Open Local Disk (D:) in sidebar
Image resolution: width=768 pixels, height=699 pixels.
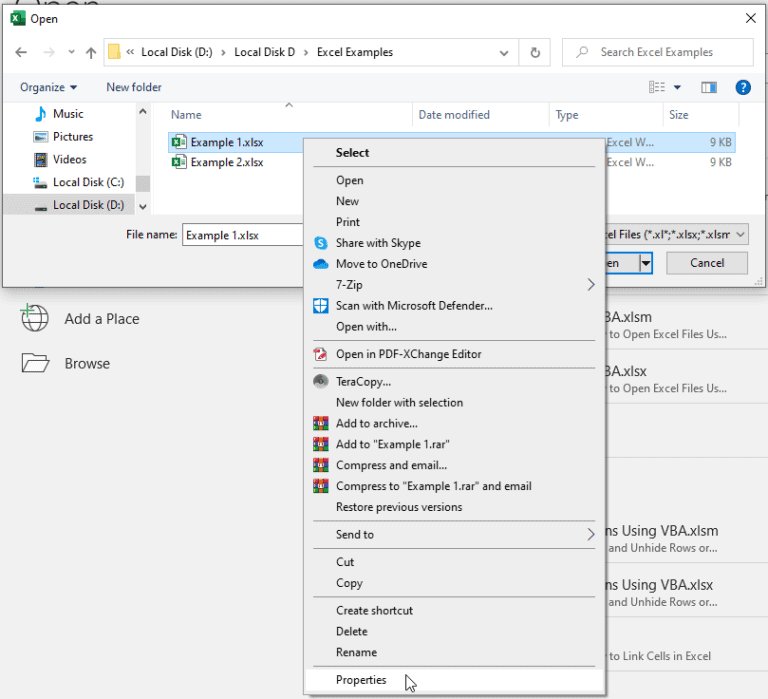88,205
